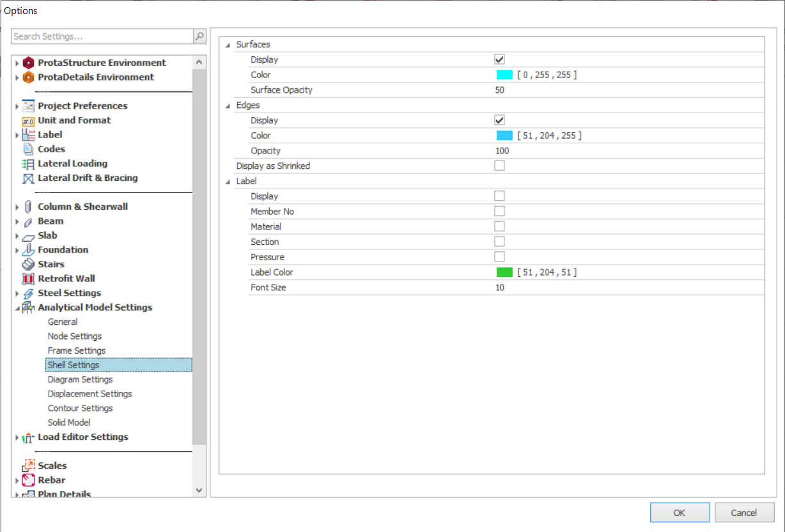The image size is (785, 532).
Task: Uncheck the Surfaces Display checkbox
Action: (499, 59)
